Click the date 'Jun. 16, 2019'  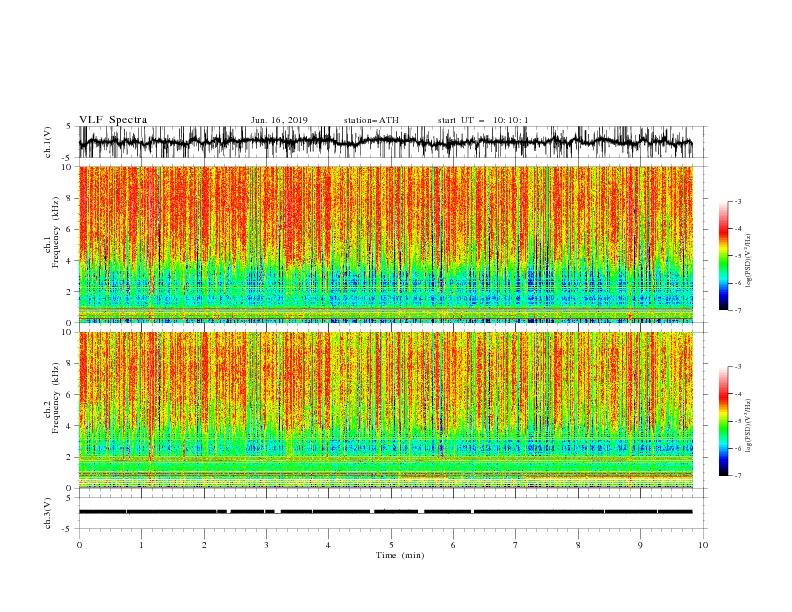coord(279,120)
